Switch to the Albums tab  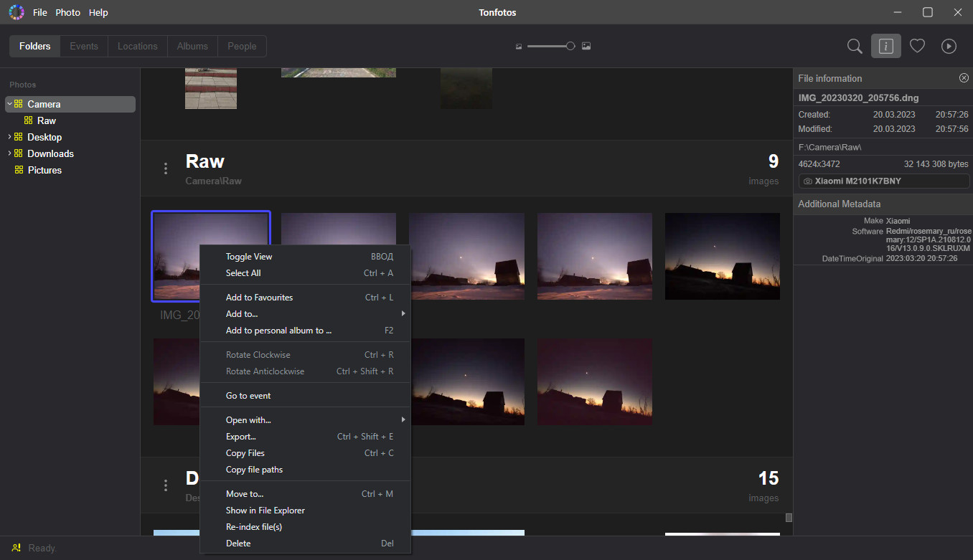(192, 46)
